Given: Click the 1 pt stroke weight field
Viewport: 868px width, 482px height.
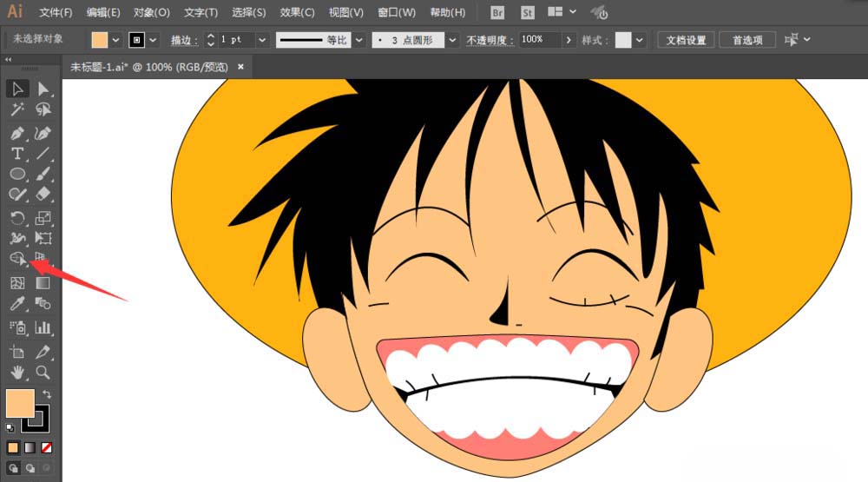Looking at the screenshot, I should coord(236,40).
